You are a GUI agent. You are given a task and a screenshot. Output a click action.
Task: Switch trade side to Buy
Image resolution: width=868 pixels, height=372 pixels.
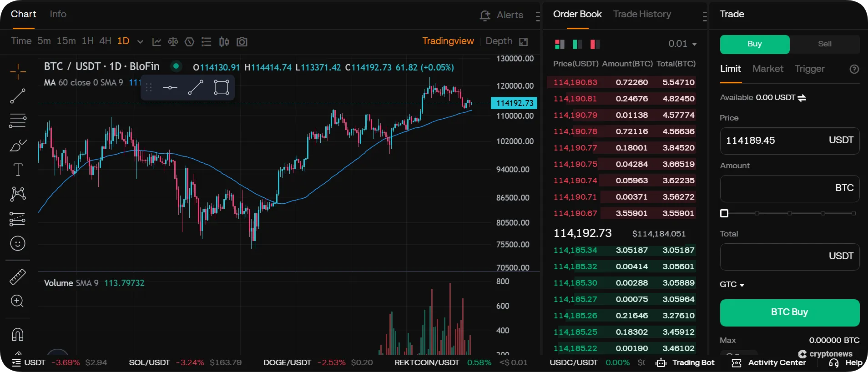(x=755, y=44)
